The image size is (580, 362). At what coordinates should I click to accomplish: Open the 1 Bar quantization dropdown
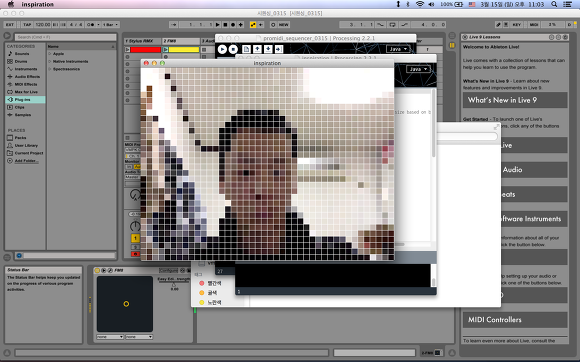tap(110, 25)
